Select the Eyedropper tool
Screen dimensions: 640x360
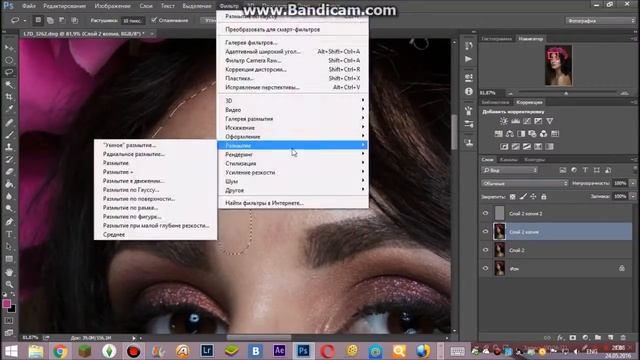click(x=9, y=109)
